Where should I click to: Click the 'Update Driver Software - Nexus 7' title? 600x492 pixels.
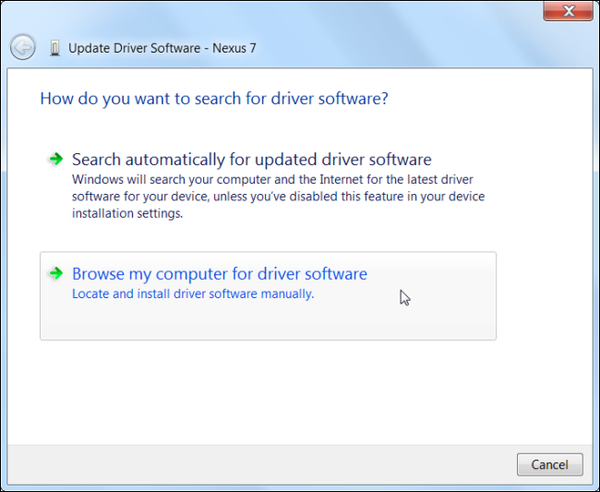pos(162,48)
